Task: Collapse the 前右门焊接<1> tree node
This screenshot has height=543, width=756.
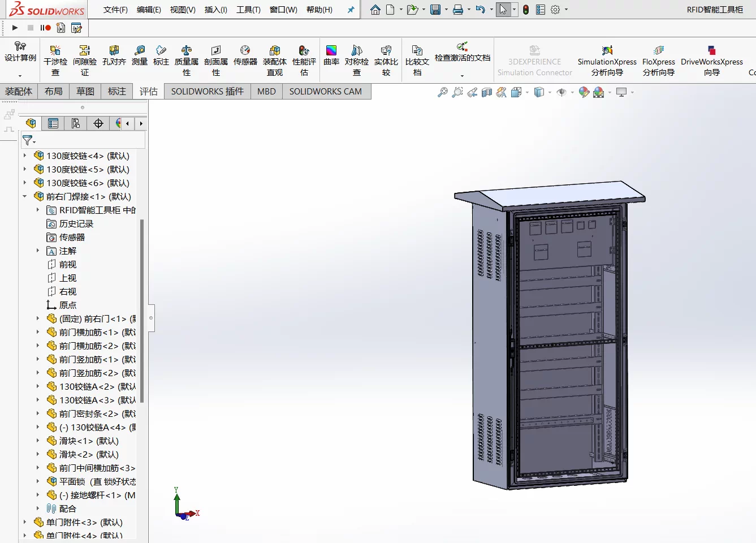Action: 25,196
